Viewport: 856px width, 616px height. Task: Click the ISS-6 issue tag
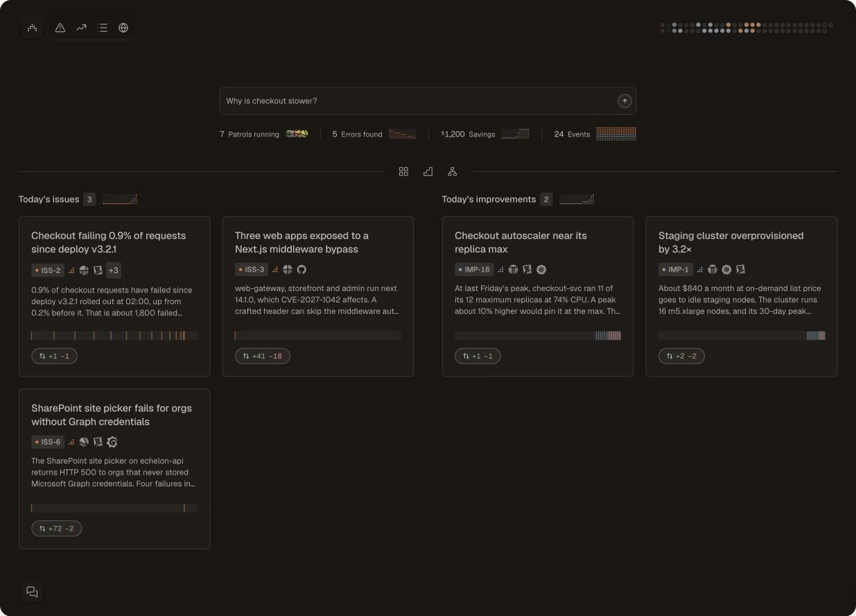48,442
